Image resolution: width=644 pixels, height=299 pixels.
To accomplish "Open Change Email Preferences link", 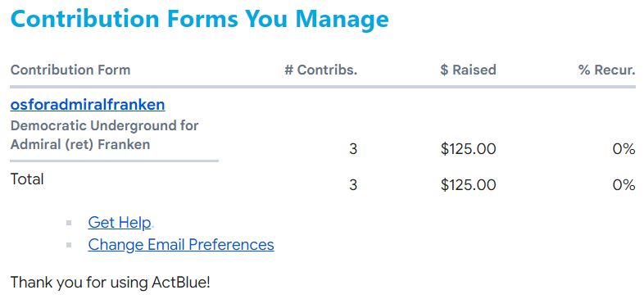I will point(181,244).
